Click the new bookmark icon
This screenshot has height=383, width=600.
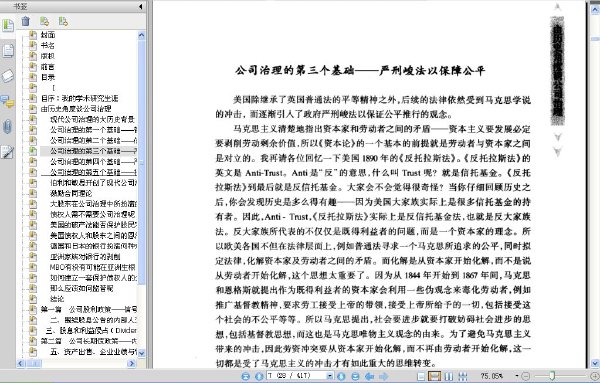[x=44, y=21]
